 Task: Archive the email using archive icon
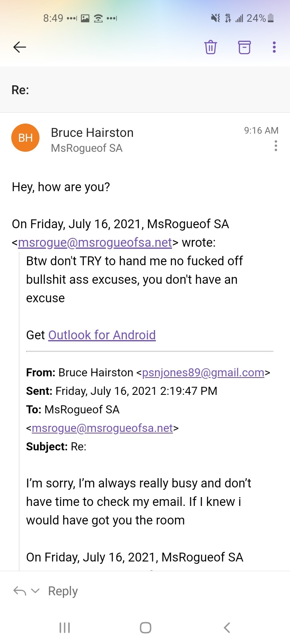[x=244, y=47]
